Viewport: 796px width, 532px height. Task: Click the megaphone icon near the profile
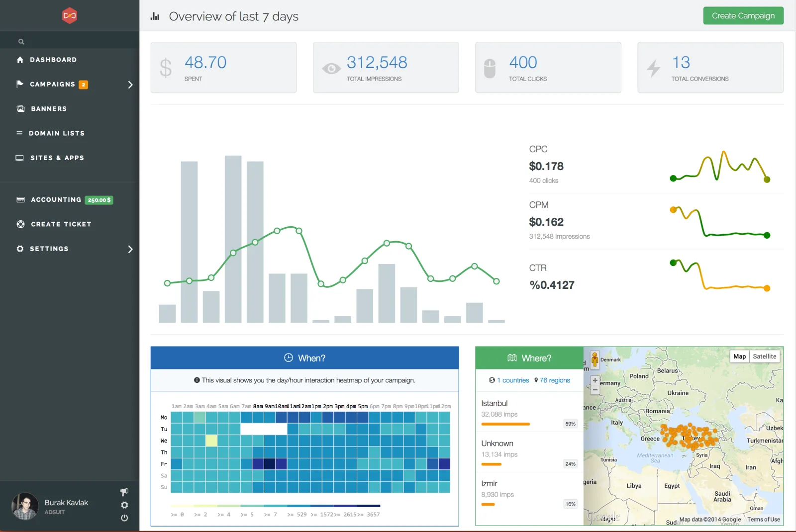124,492
